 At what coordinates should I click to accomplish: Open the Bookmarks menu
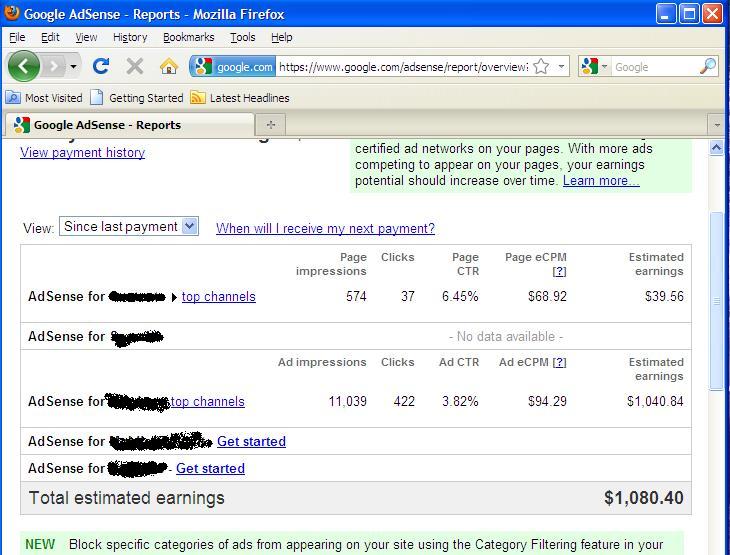(x=188, y=37)
